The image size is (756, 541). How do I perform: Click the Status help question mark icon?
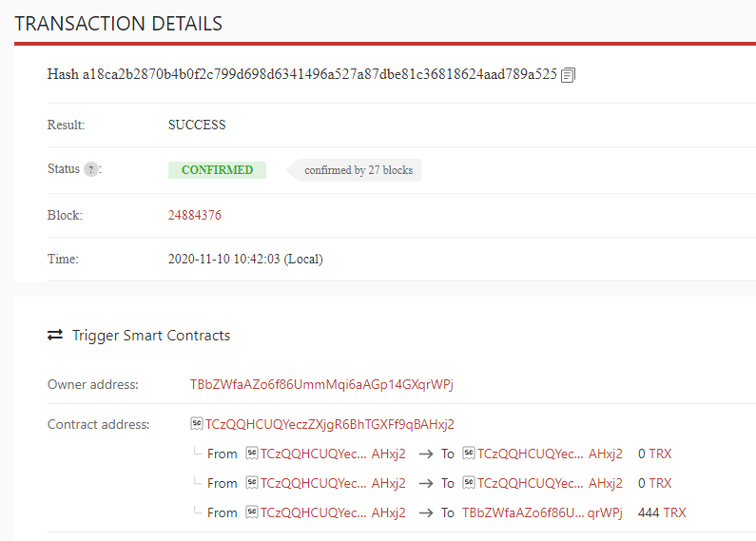[x=91, y=169]
